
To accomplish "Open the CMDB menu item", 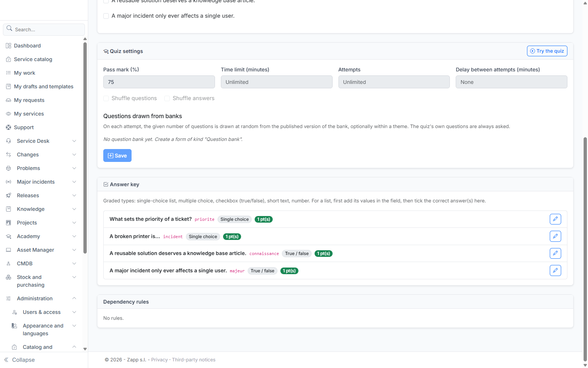I will [x=41, y=263].
